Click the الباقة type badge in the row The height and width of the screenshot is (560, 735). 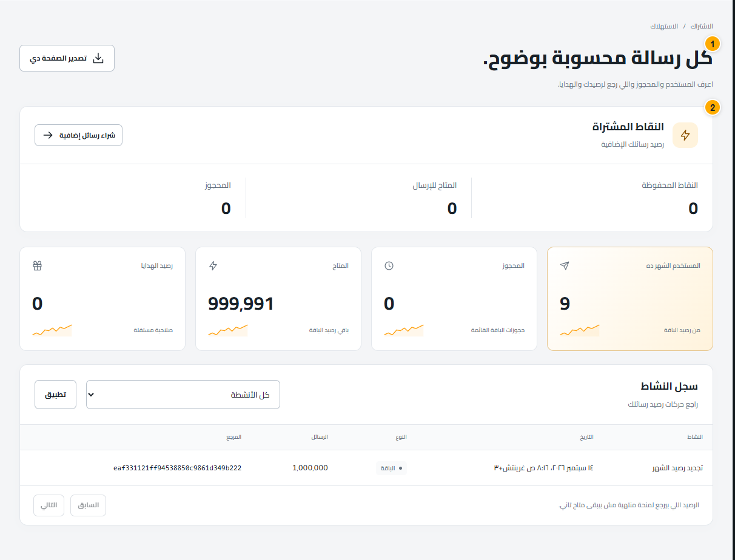[391, 468]
